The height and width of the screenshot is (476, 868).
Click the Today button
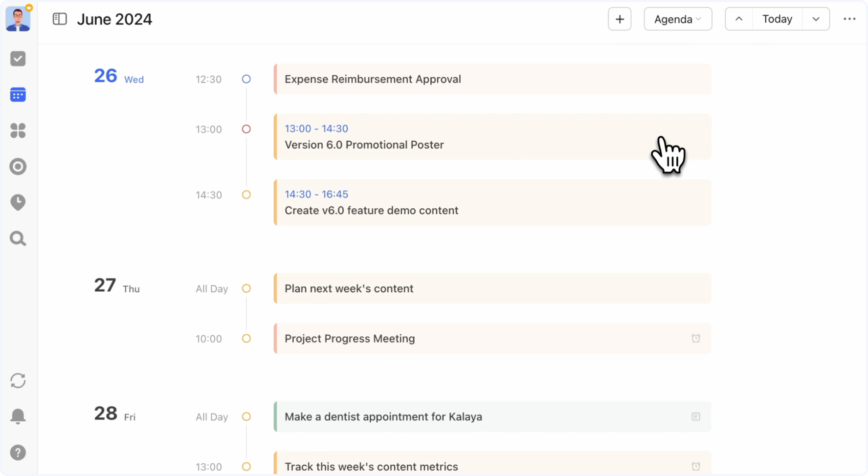tap(777, 19)
